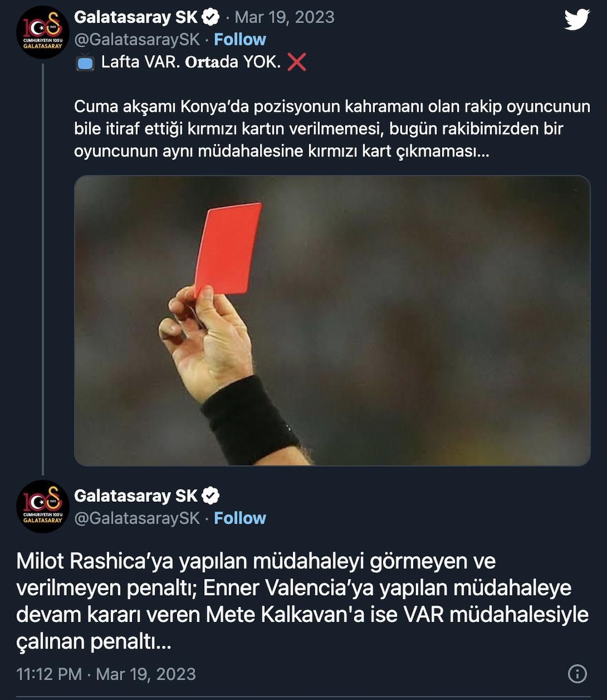The height and width of the screenshot is (700, 607).
Task: Open the Twitter bird logo
Action: tap(577, 19)
